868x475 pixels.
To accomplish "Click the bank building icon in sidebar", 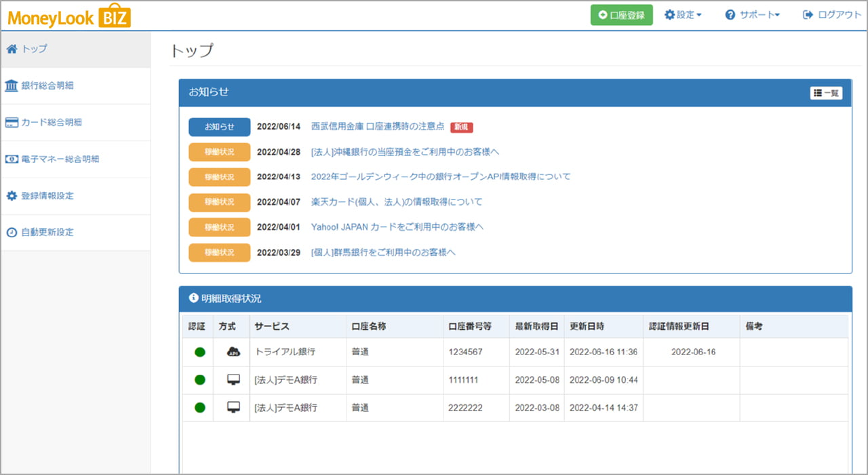I will click(12, 85).
